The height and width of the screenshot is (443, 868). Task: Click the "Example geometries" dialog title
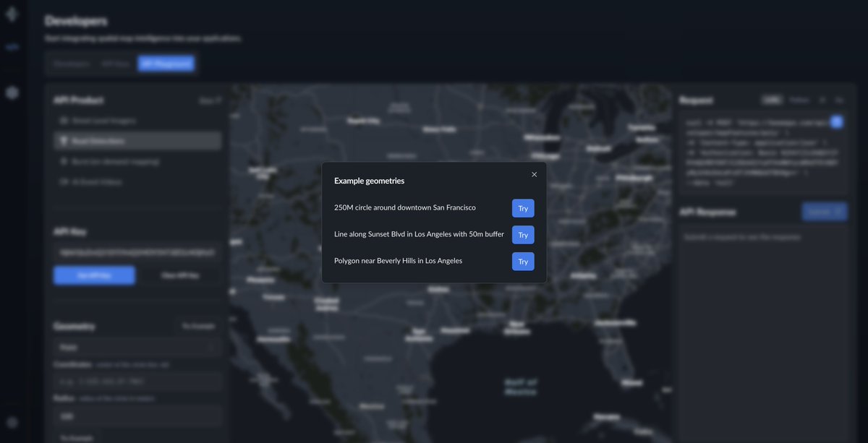(369, 181)
